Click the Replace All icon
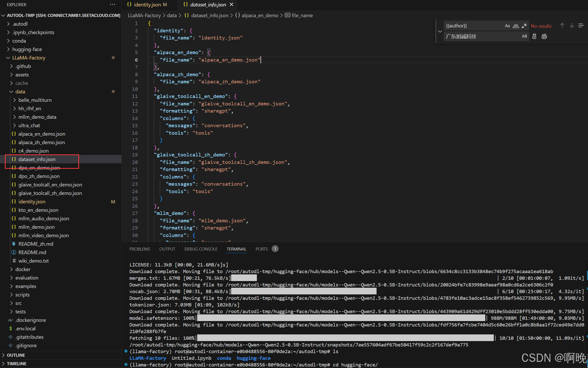588x368 pixels. tap(544, 36)
